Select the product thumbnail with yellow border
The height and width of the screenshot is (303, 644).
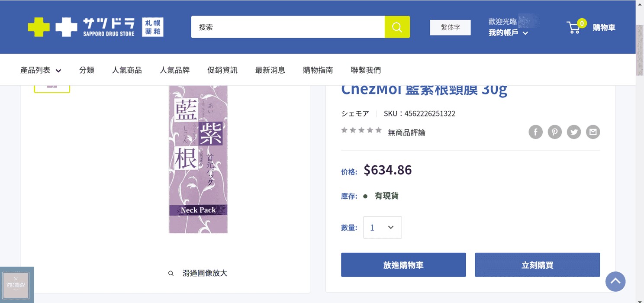pos(52,87)
